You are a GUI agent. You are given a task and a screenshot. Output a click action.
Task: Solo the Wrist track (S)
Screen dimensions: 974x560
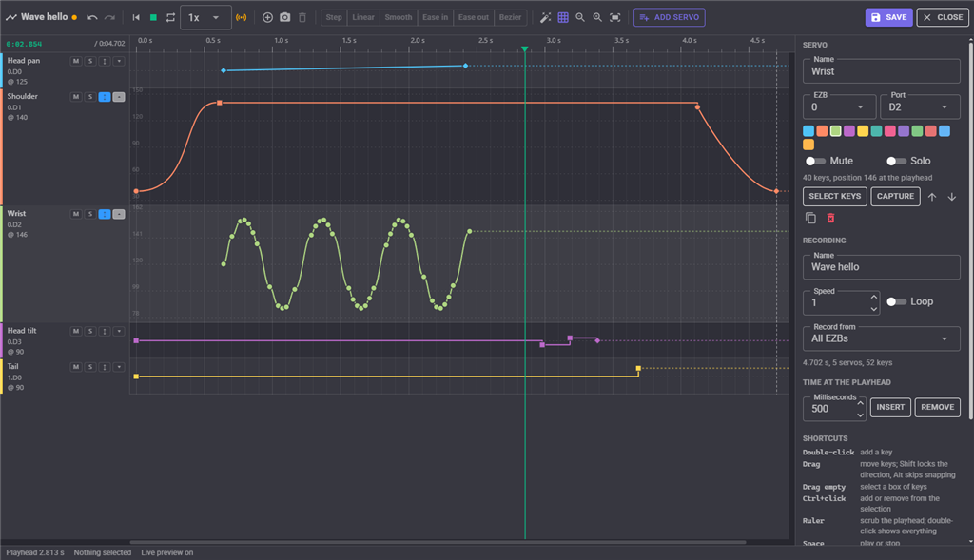[90, 214]
